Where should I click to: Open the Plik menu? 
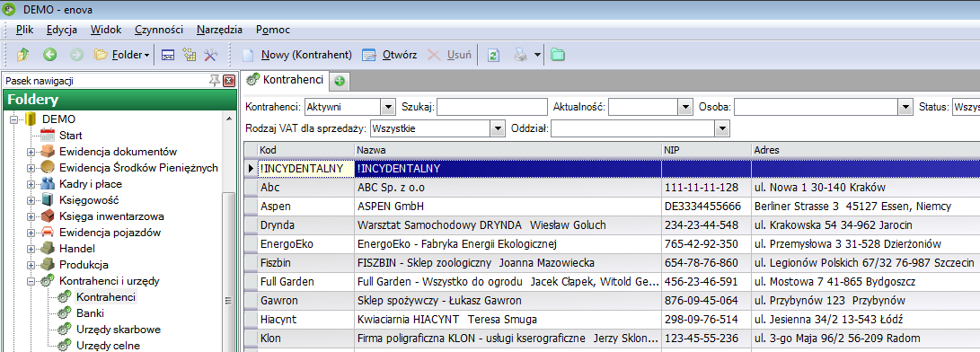tap(25, 30)
